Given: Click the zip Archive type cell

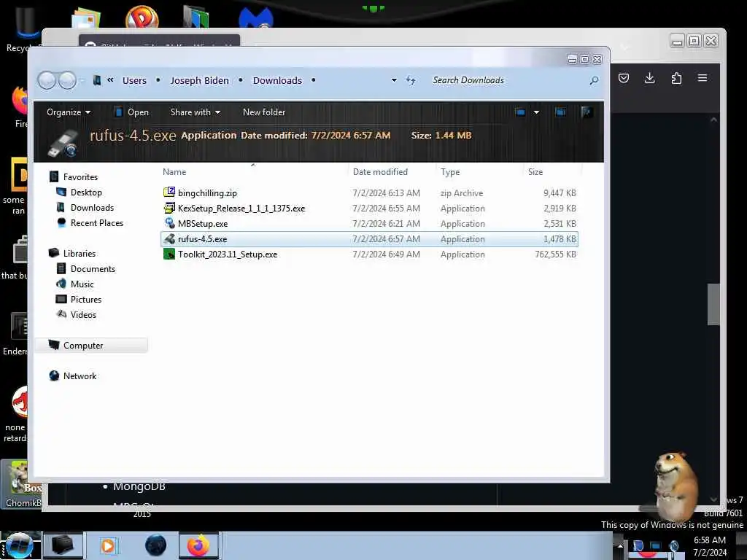Looking at the screenshot, I should 462,192.
